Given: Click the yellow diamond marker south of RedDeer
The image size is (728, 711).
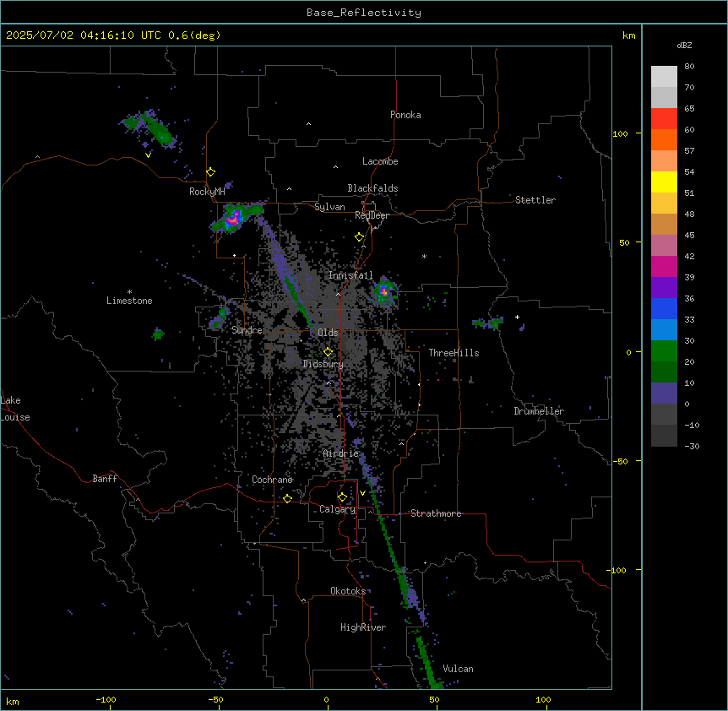Looking at the screenshot, I should [x=360, y=237].
